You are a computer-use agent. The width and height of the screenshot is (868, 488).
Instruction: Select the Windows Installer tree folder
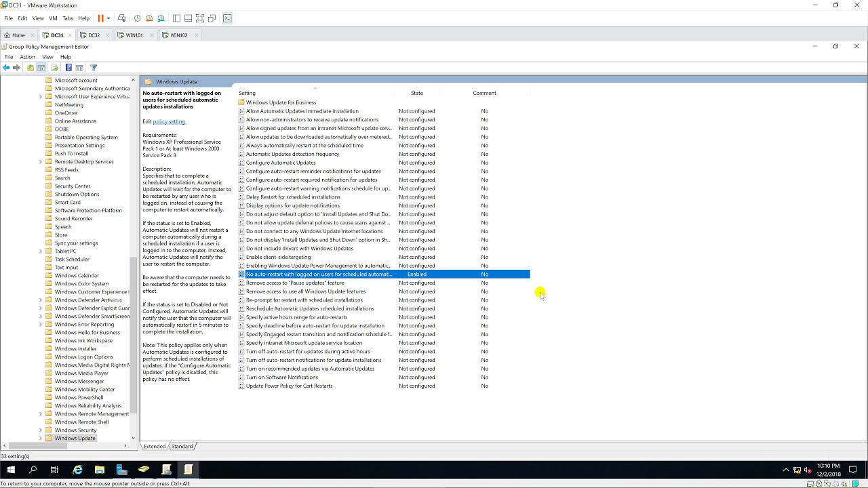pos(75,348)
